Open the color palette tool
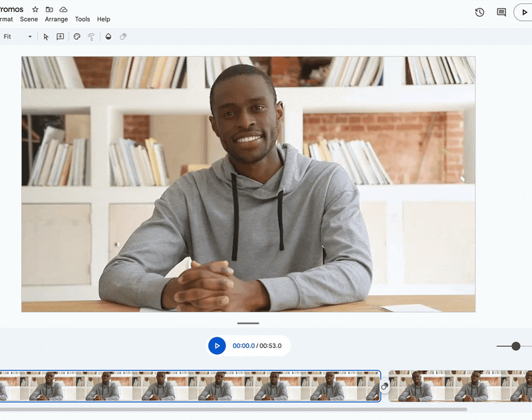Screen dimensions: 532x420 [76, 37]
